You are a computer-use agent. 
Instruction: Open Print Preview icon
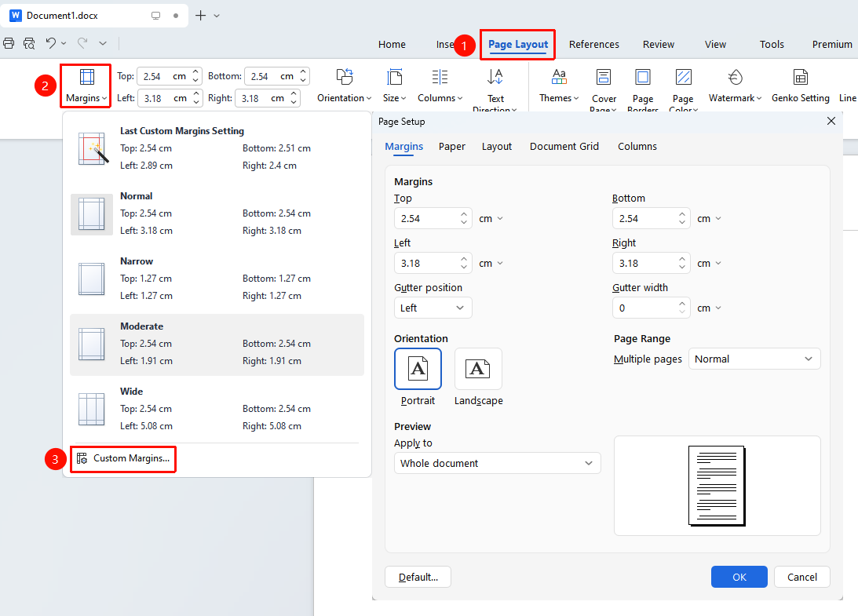tap(29, 43)
